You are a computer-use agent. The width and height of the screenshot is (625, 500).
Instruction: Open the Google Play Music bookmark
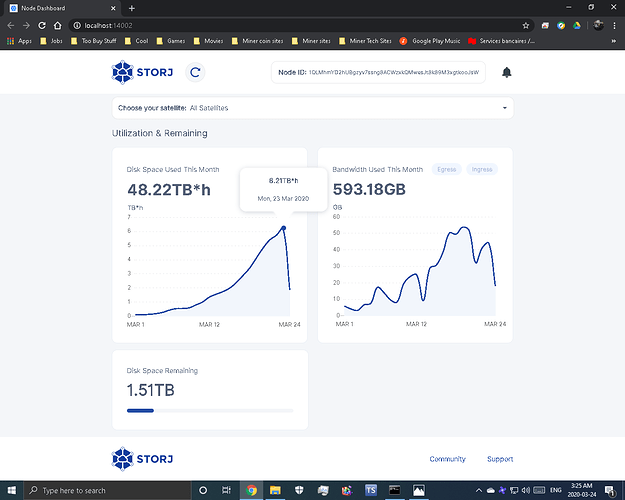click(x=433, y=40)
